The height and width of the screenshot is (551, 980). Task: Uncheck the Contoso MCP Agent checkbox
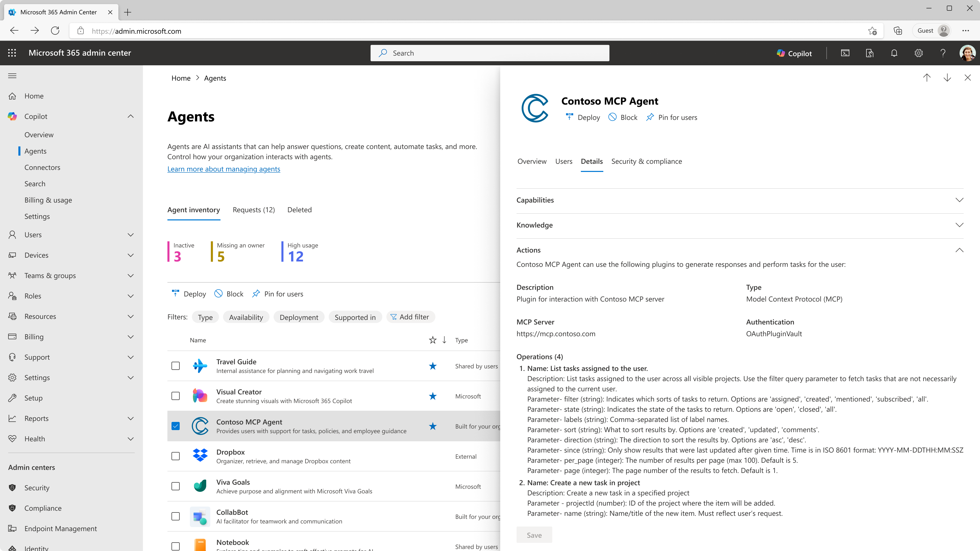pyautogui.click(x=175, y=426)
